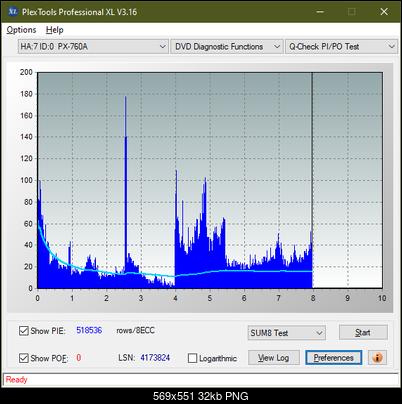Click the vertical marker line at 8 GB
The width and height of the screenshot is (402, 404).
312,180
